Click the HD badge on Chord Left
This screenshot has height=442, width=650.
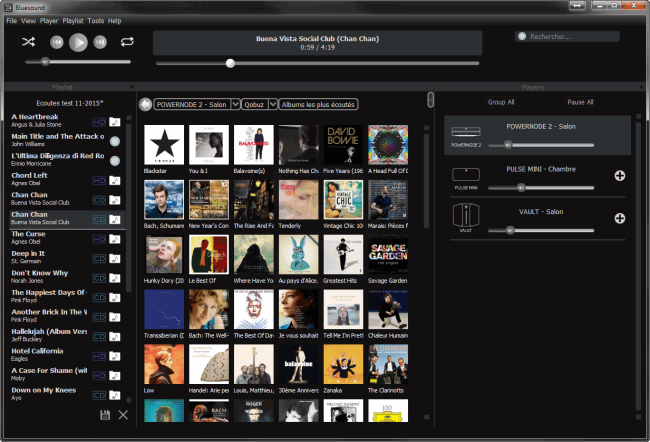(99, 180)
